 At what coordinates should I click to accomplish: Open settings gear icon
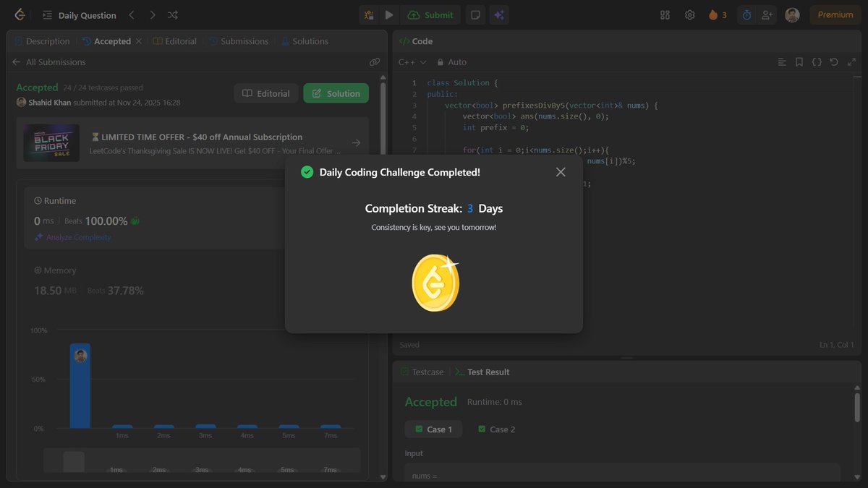point(690,15)
